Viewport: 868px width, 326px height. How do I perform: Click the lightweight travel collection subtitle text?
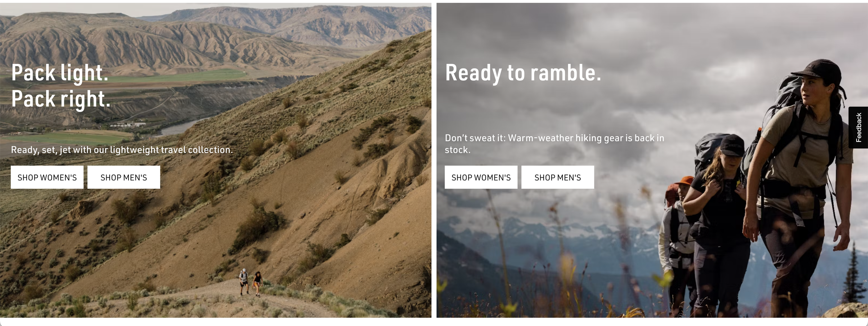122,150
